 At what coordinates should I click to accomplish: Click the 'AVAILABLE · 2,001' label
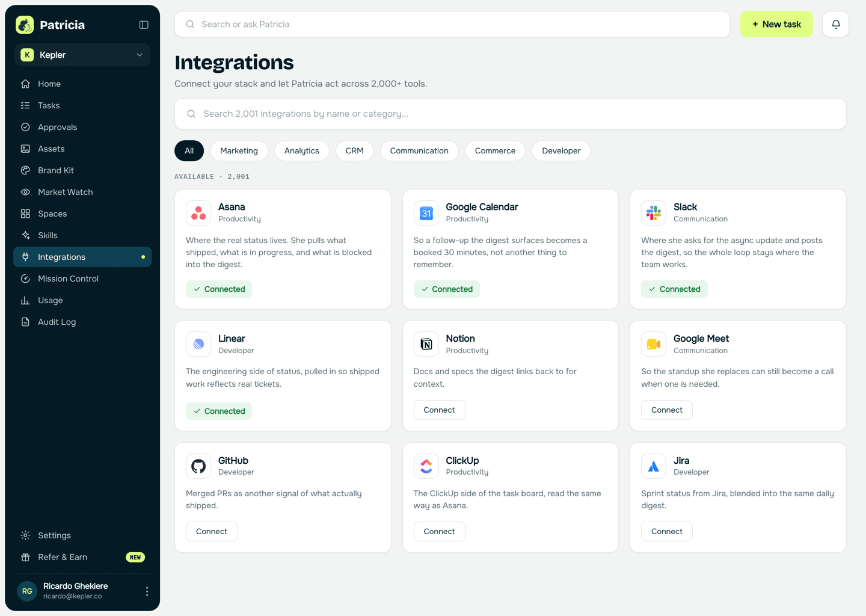pos(212,177)
